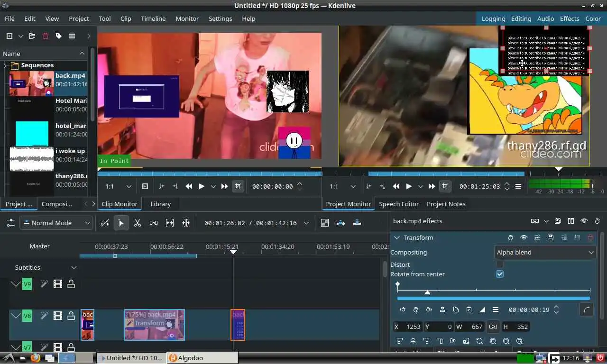Open timeline timecode display dropdown
Image resolution: width=607 pixels, height=364 pixels.
[x=306, y=223]
